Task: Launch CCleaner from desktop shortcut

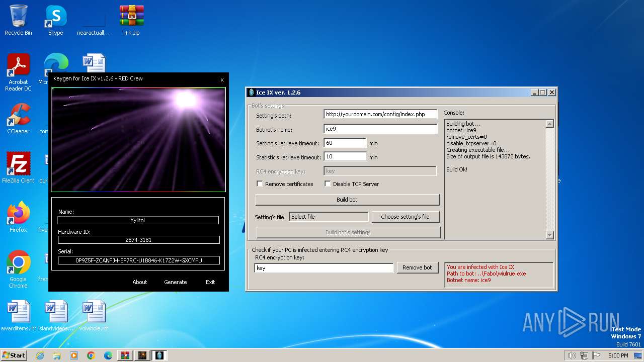Action: (x=18, y=119)
